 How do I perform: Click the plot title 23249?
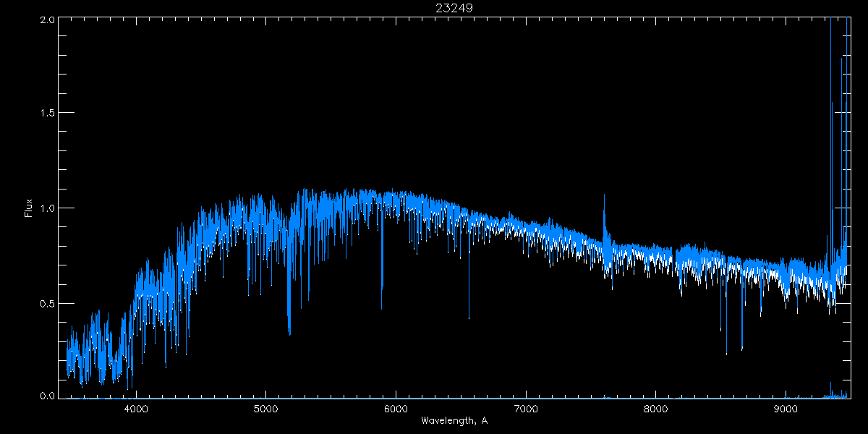[x=454, y=8]
